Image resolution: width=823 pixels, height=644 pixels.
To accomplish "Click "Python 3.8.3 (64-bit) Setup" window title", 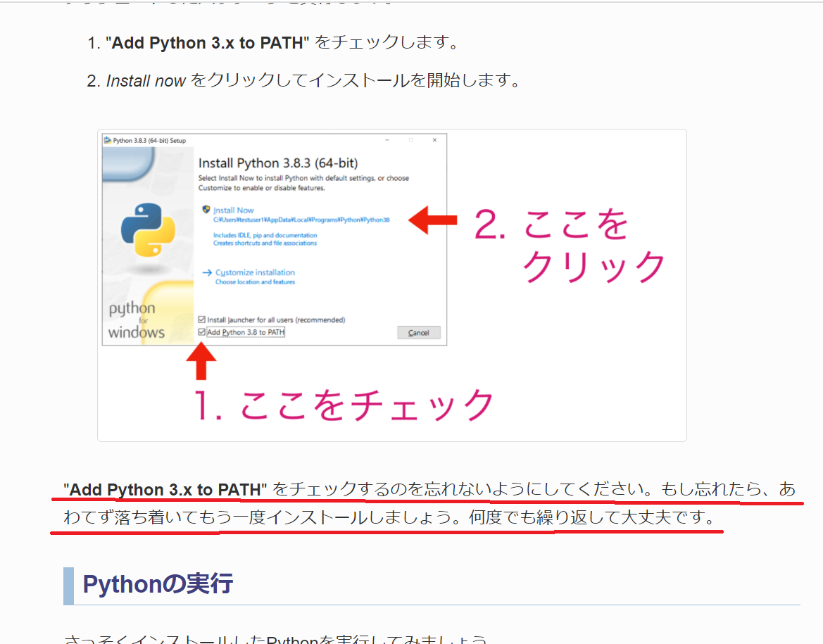I will point(149,141).
